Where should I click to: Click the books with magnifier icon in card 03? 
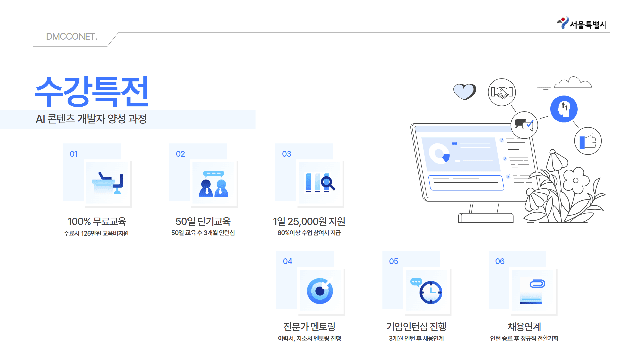click(x=320, y=183)
